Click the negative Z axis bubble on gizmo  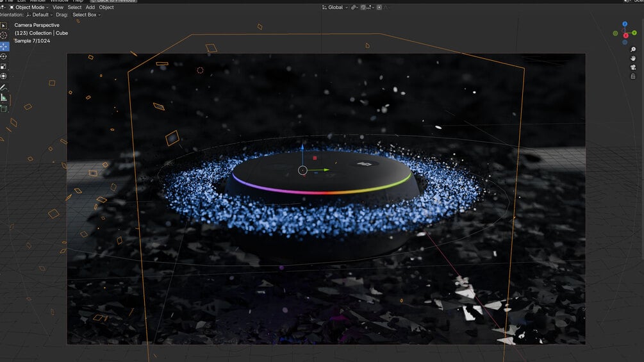pyautogui.click(x=625, y=42)
